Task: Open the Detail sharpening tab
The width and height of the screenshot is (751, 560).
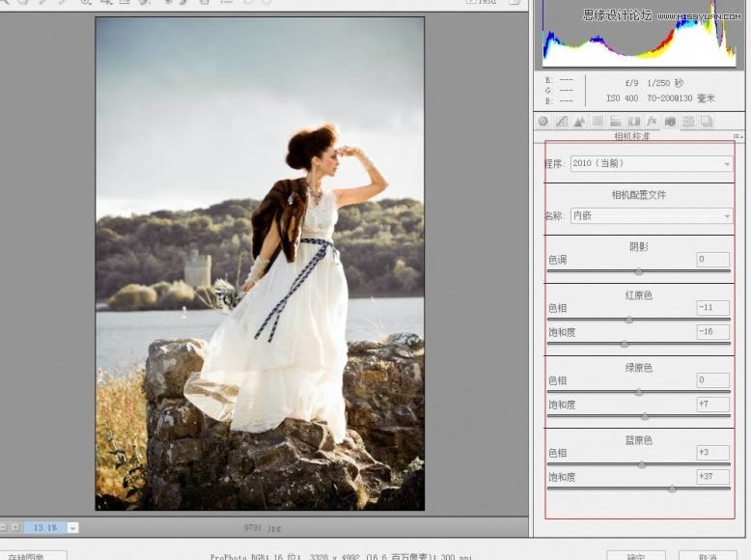Action: [x=579, y=122]
